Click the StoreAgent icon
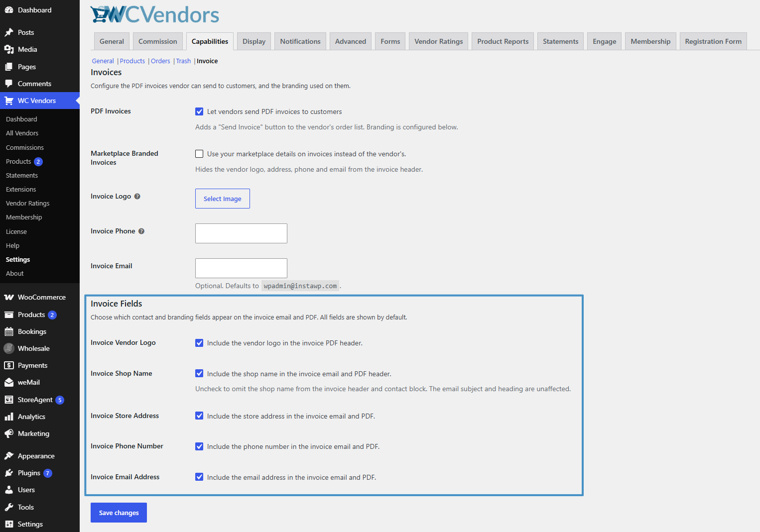The height and width of the screenshot is (532, 760). (x=9, y=400)
